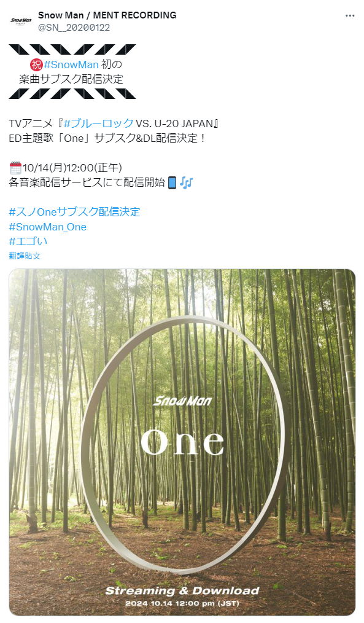The height and width of the screenshot is (623, 364).
Task: Click the 2024 10.14 12:00 pm date text
Action: tap(182, 603)
